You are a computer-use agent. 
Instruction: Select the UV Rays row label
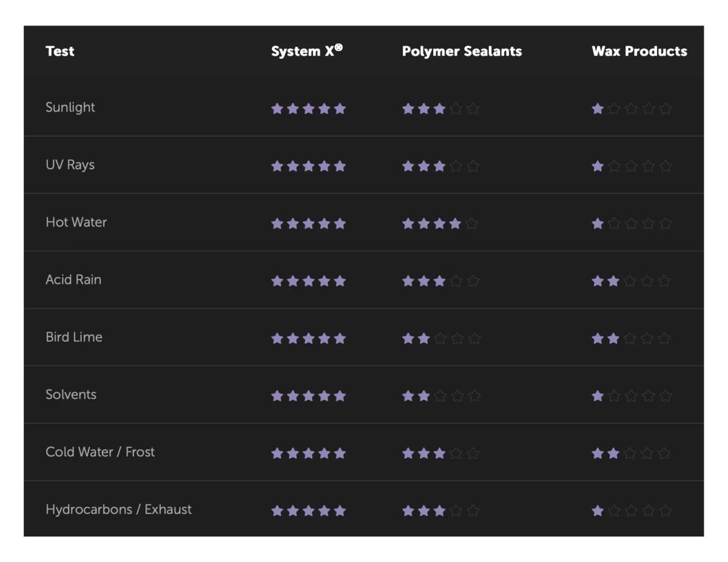click(70, 165)
